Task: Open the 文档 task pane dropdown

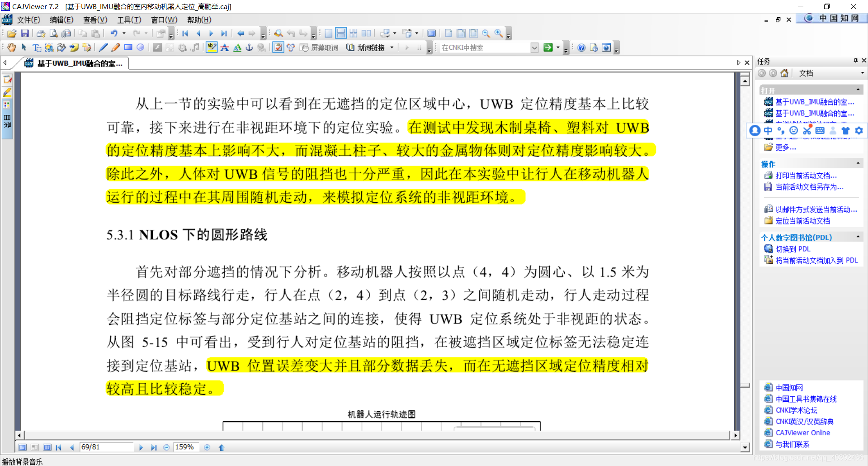Action: click(862, 73)
